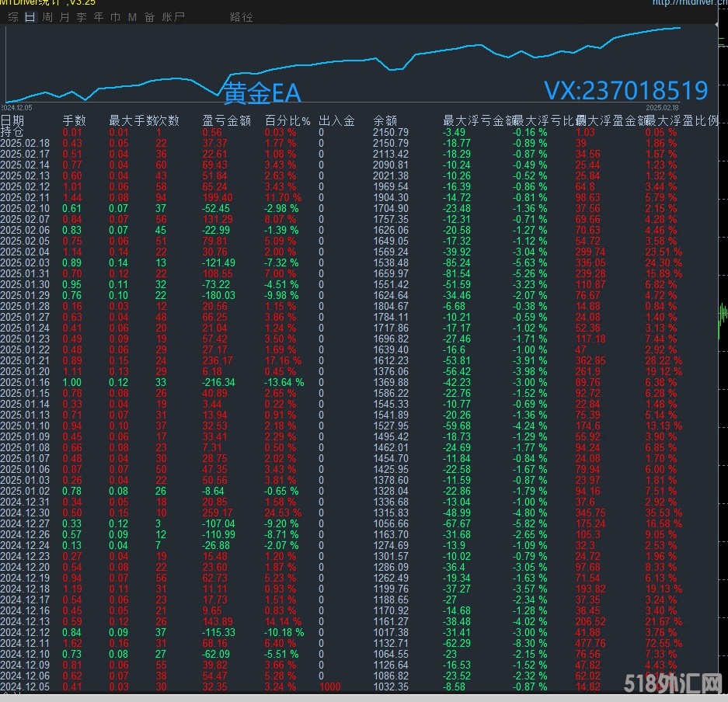Image resolution: width=728 pixels, height=702 pixels.
Task: Click the 日期 date column header
Action: pyautogui.click(x=12, y=120)
